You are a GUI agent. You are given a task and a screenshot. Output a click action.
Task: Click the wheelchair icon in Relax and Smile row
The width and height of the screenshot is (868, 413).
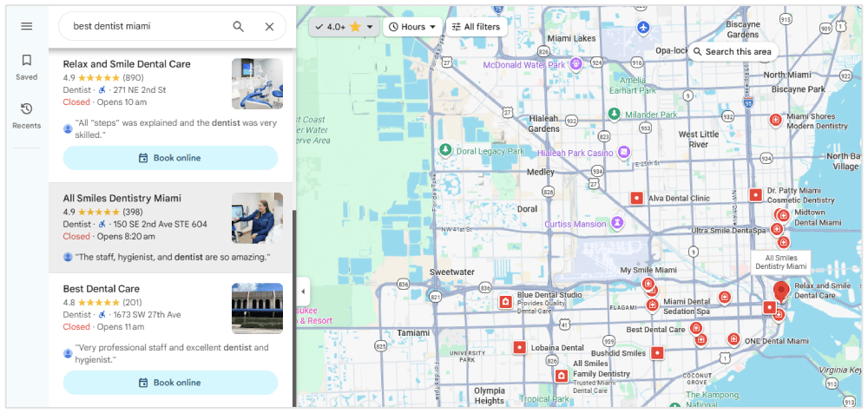pos(102,89)
